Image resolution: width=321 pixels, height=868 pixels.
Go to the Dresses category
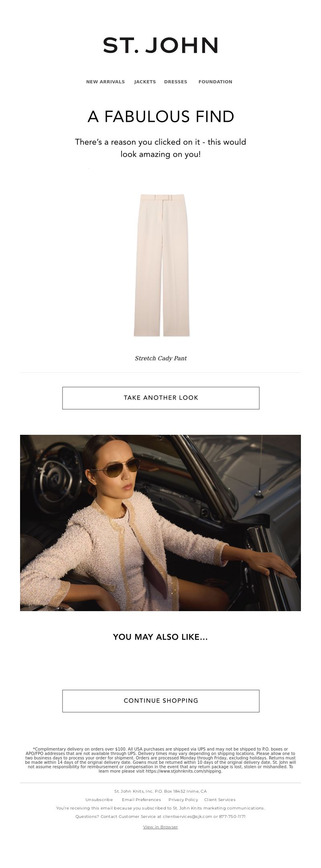(176, 82)
